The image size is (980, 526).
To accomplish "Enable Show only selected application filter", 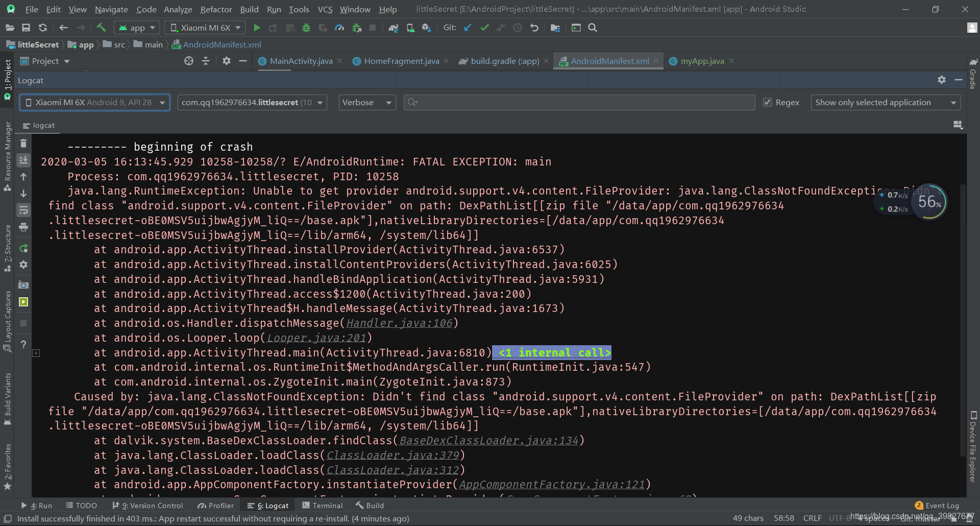I will click(885, 102).
